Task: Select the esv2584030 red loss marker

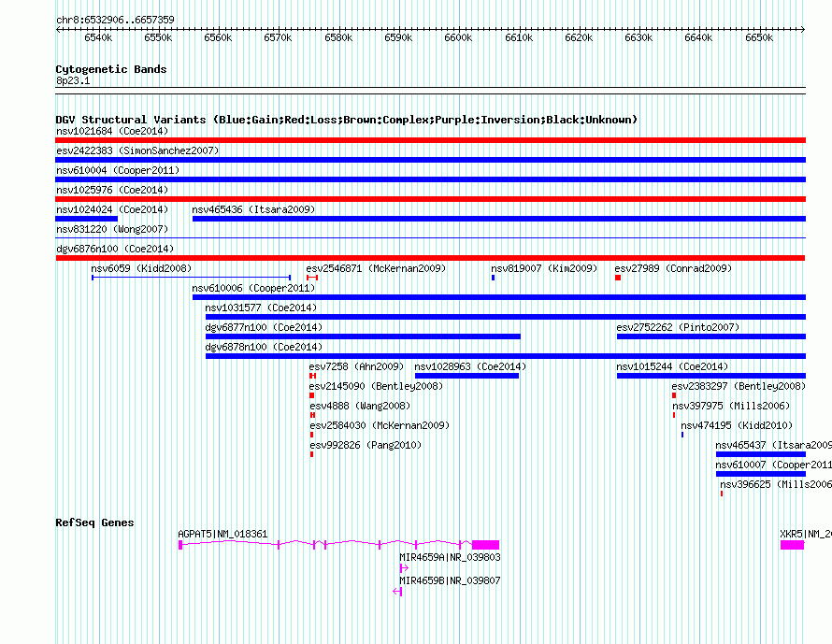Action: [x=311, y=435]
